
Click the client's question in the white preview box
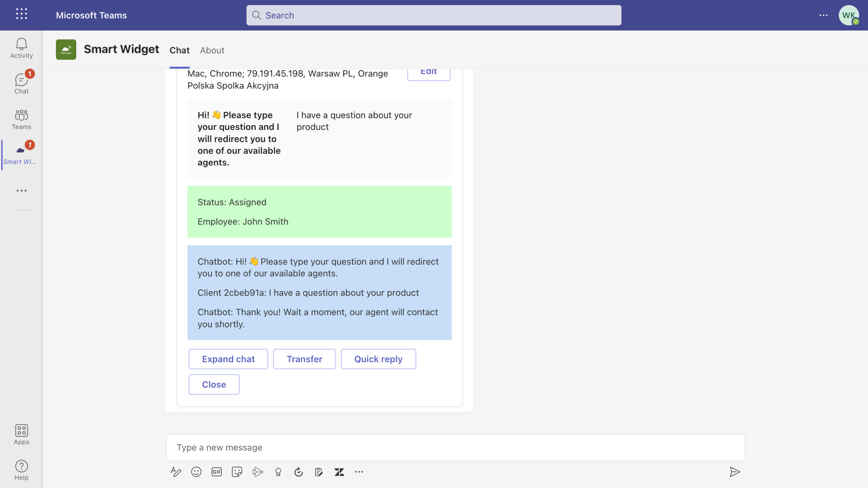[354, 121]
